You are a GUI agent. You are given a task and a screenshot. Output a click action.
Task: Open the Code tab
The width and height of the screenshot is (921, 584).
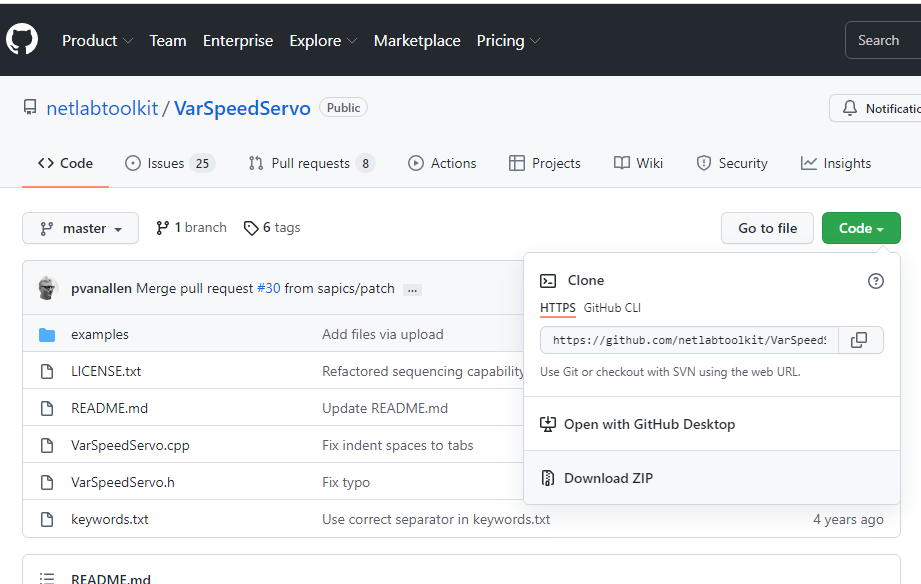click(65, 163)
